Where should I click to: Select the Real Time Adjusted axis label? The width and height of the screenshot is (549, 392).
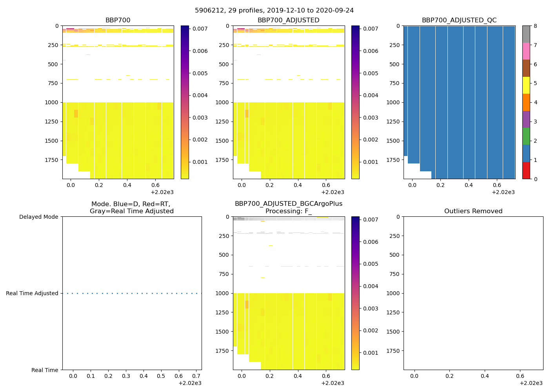[x=32, y=293]
